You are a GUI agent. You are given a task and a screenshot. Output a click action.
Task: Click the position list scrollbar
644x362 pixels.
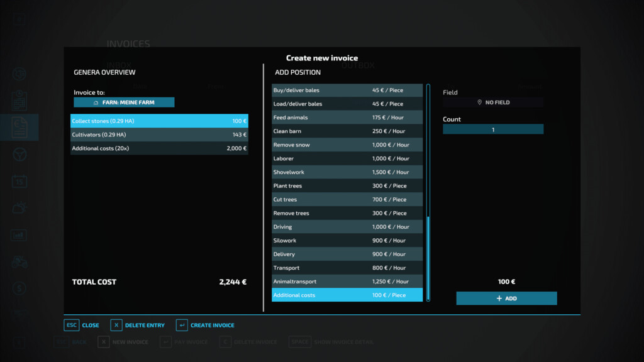pyautogui.click(x=428, y=258)
